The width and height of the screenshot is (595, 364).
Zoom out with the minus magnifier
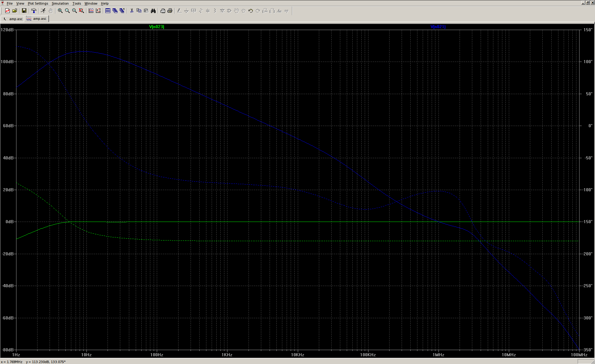point(74,11)
